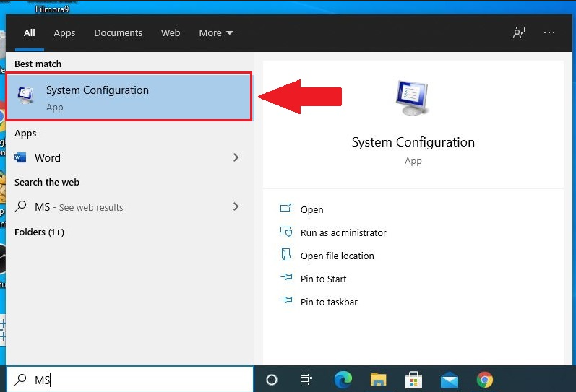576x392 pixels.
Task: Switch to the Documents tab
Action: 118,33
